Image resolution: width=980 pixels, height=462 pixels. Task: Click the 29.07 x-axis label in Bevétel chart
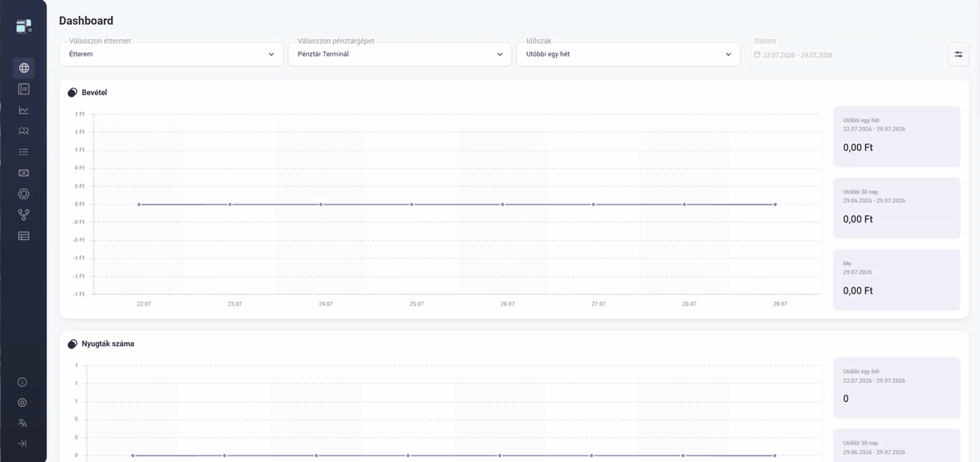click(780, 304)
